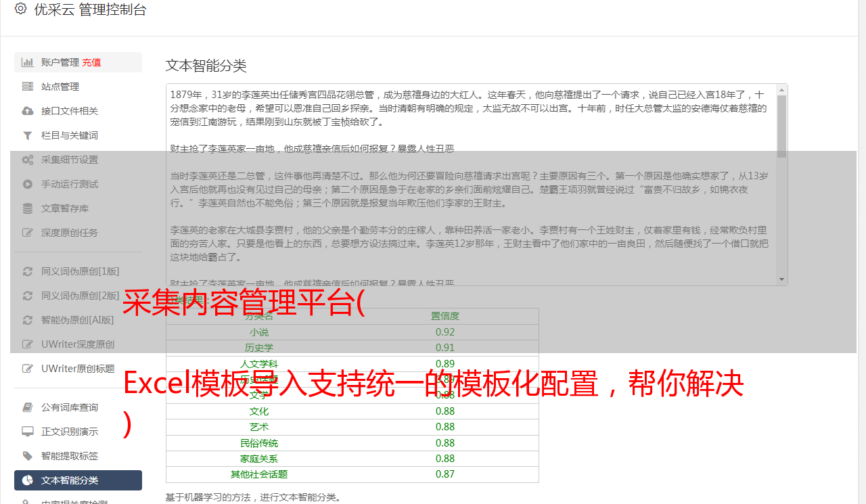Click refresh icon beside 智能伪原创[AI版]
Viewport: 866px width, 504px height.
(28, 320)
